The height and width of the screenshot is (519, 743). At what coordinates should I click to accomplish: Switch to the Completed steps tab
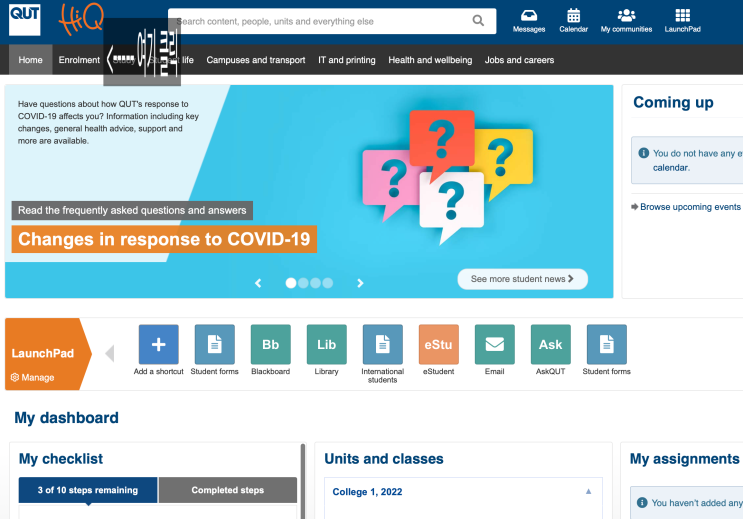(228, 490)
